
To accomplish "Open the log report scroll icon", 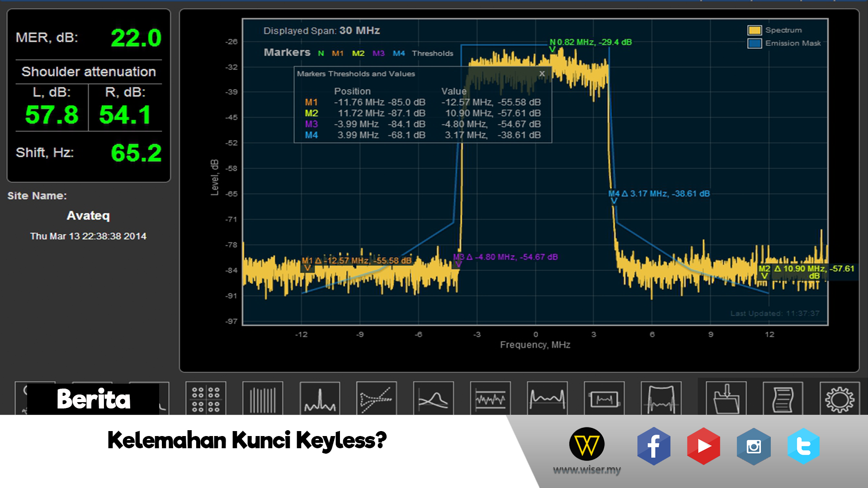I will coord(783,399).
